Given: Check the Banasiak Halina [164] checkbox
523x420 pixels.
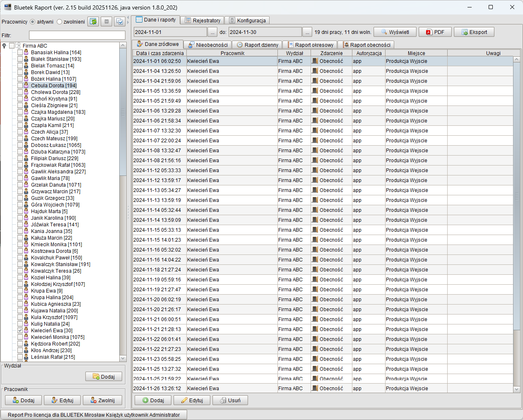Looking at the screenshot, I should click(20, 53).
